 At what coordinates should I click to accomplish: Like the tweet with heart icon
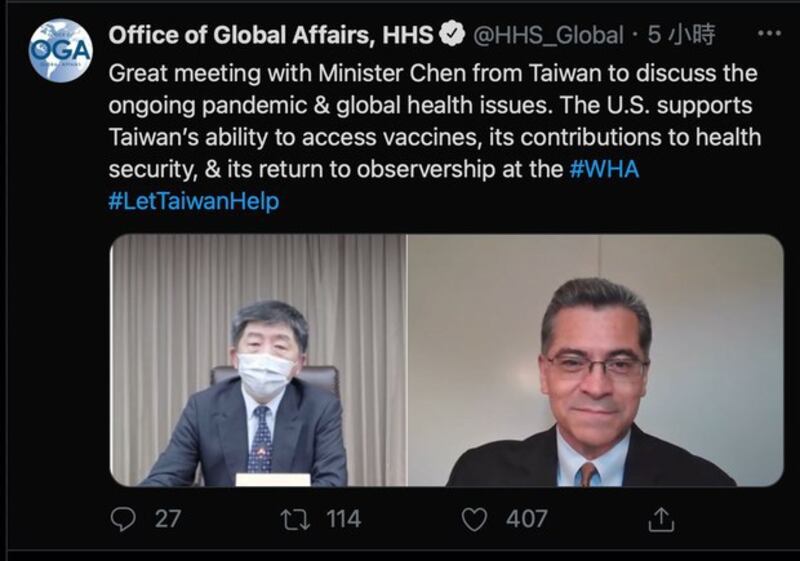[474, 520]
